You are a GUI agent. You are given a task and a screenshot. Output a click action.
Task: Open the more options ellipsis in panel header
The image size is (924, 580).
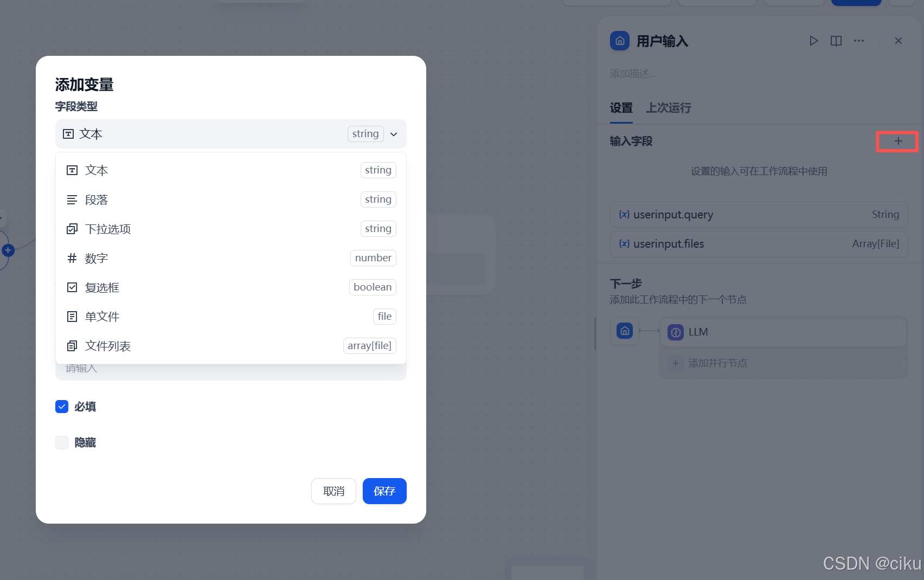(x=859, y=41)
